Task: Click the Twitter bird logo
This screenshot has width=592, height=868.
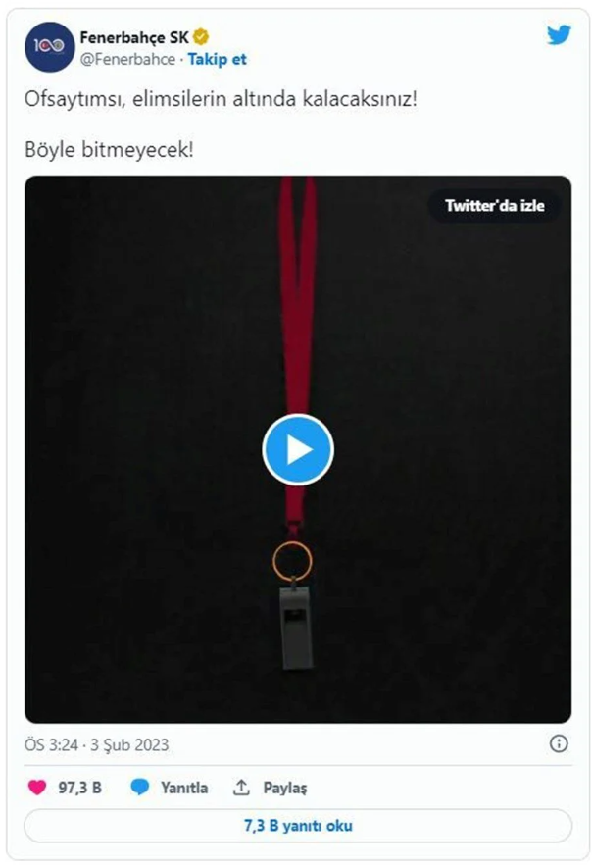Action: pos(559,35)
